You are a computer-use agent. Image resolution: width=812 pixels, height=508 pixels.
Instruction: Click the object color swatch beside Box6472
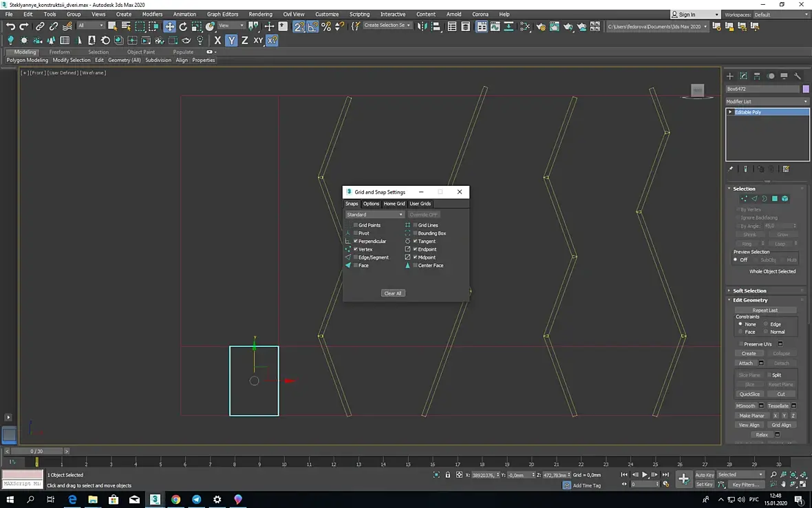pyautogui.click(x=806, y=89)
